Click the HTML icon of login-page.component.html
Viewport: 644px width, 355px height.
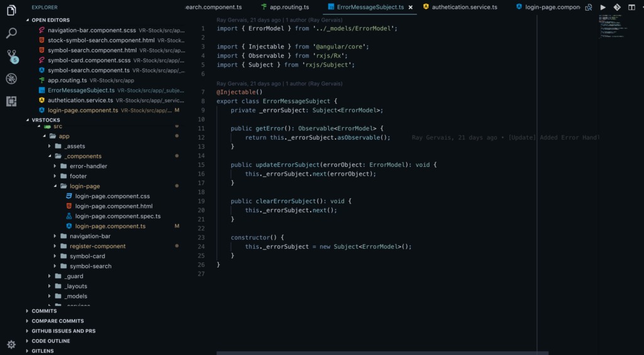pos(69,206)
